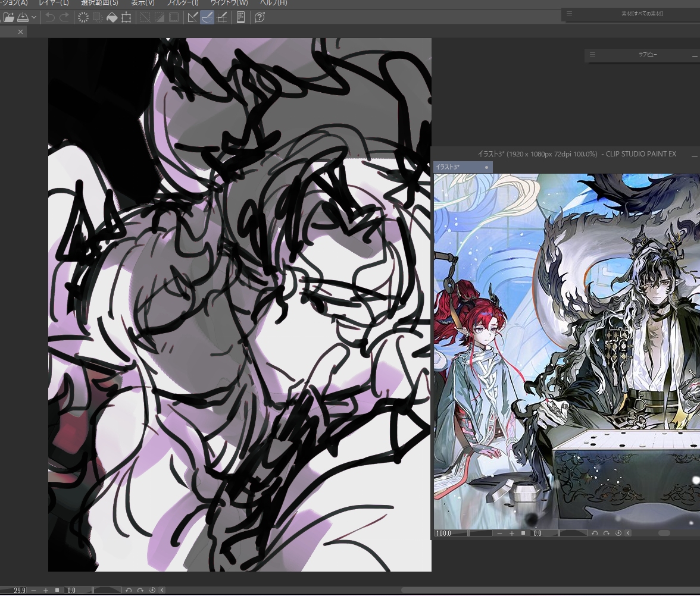Open the 素材 panel hamburger menu
Image resolution: width=700 pixels, height=596 pixels.
tap(569, 13)
